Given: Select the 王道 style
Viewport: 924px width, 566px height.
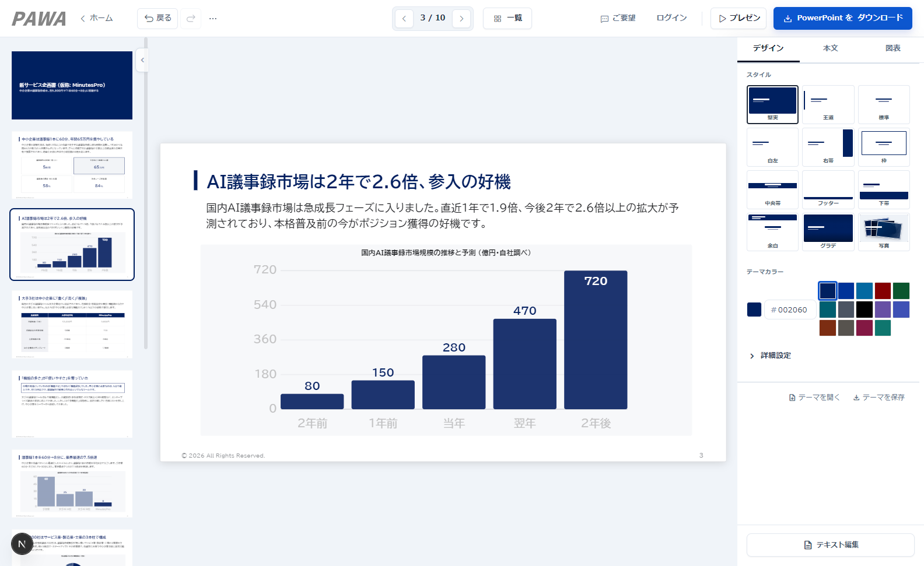Looking at the screenshot, I should point(828,104).
